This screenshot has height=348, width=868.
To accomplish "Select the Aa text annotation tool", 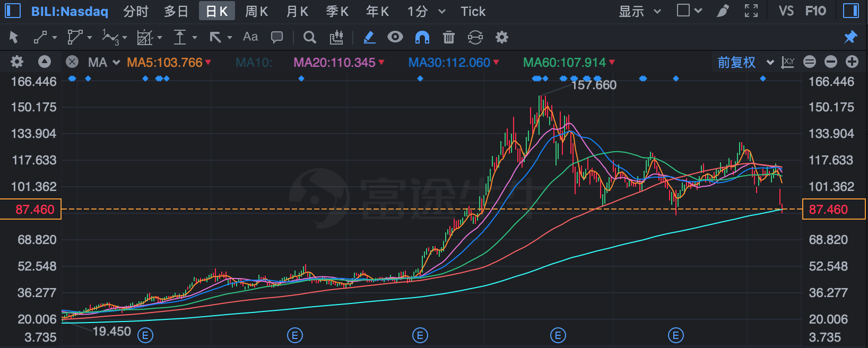I will 250,37.
